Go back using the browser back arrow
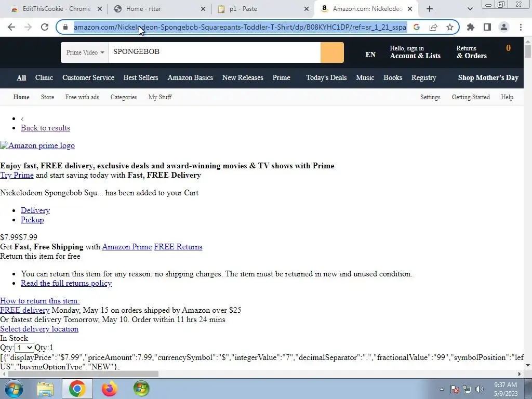 (x=11, y=27)
